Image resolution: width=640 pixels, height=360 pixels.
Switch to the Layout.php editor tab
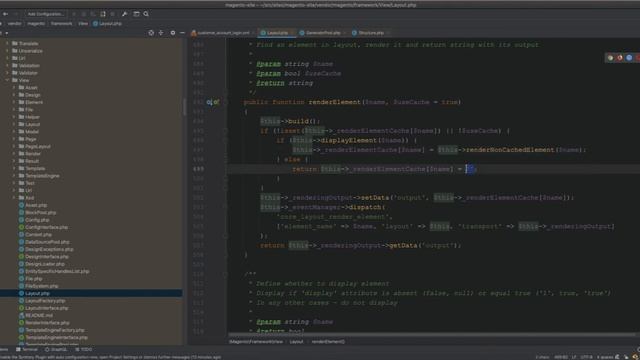click(277, 33)
